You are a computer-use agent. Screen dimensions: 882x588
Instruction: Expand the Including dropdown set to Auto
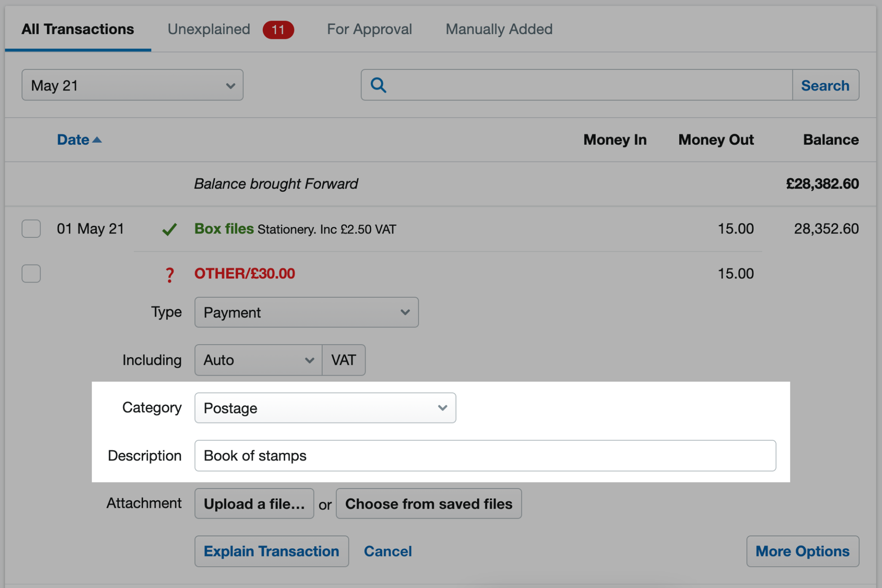pyautogui.click(x=258, y=360)
